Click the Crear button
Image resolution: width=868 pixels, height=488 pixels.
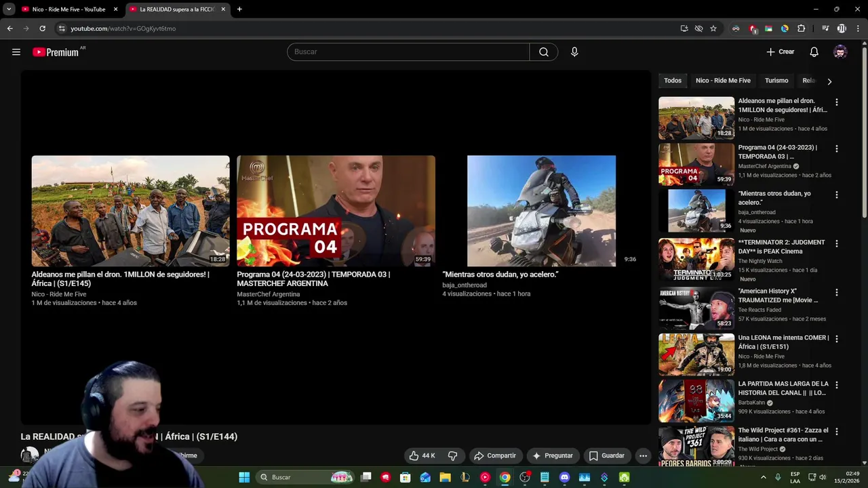tap(781, 52)
